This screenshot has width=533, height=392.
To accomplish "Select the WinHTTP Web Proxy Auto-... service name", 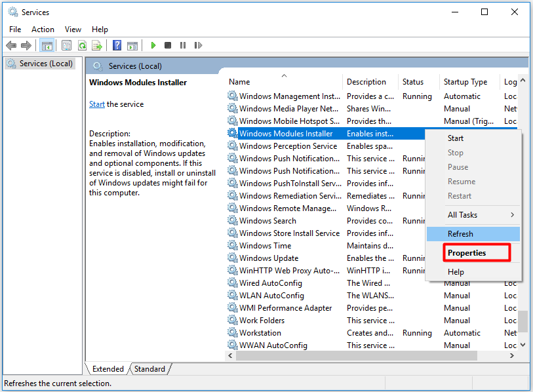I will click(x=289, y=271).
